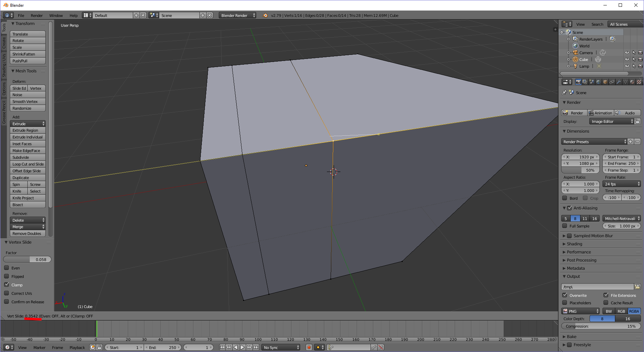The width and height of the screenshot is (644, 352).
Task: Hide Camera with its eye icon
Action: tap(627, 52)
